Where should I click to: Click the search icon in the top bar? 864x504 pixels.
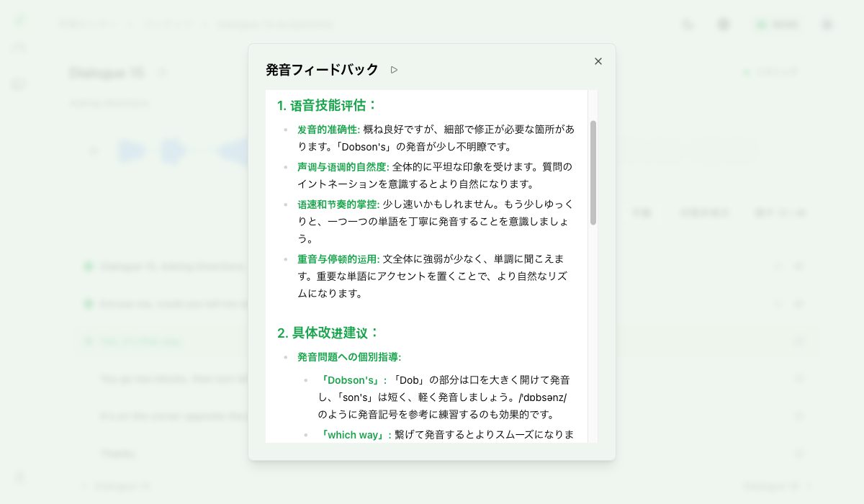(688, 24)
